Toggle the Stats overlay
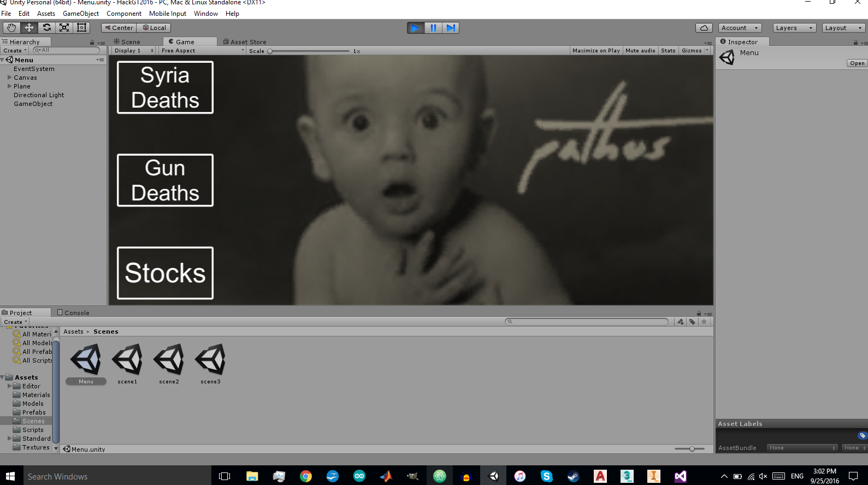 (x=668, y=51)
